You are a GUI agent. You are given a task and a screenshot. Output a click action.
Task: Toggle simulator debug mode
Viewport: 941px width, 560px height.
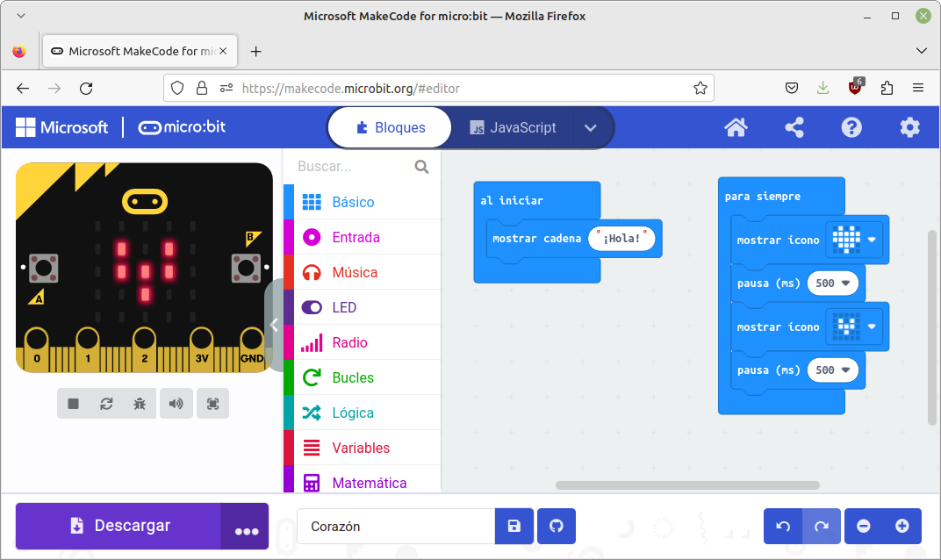140,404
